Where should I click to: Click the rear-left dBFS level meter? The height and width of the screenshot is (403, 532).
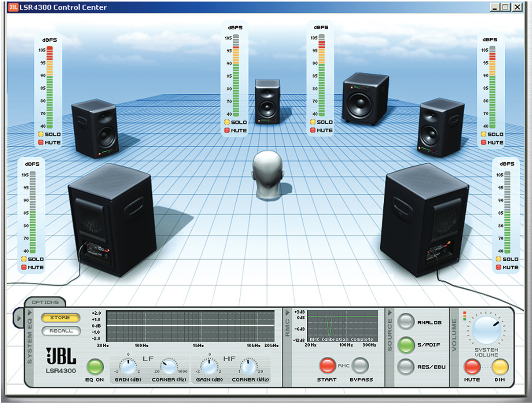tap(33, 212)
